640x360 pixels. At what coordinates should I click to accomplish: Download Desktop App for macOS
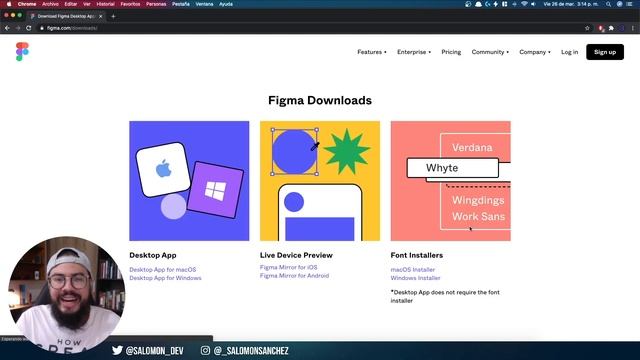(162, 269)
